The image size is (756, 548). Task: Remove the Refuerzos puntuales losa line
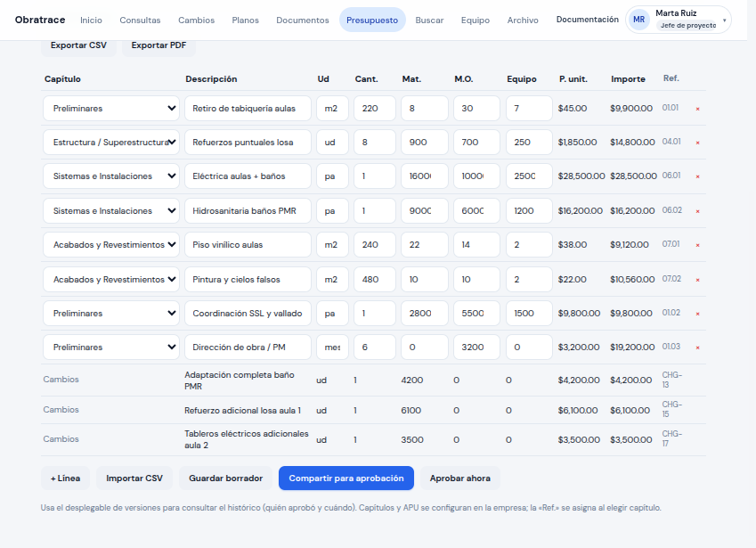pos(697,143)
